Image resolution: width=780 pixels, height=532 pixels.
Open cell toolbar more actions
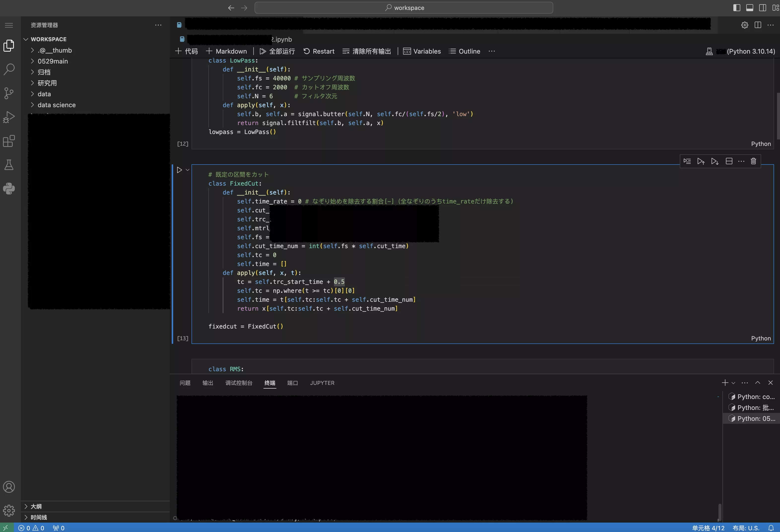(x=741, y=161)
